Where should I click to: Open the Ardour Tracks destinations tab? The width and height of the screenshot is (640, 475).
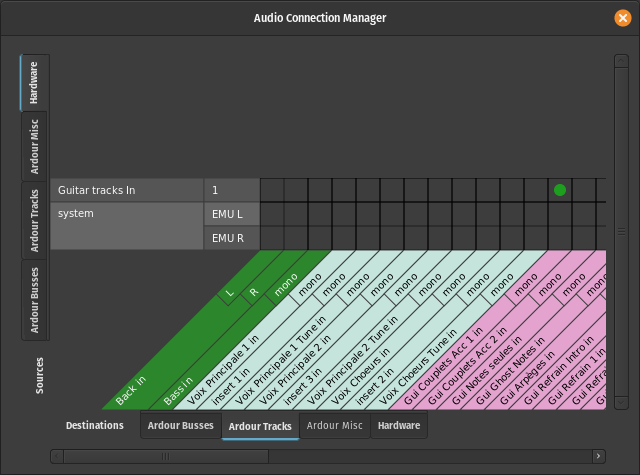260,426
